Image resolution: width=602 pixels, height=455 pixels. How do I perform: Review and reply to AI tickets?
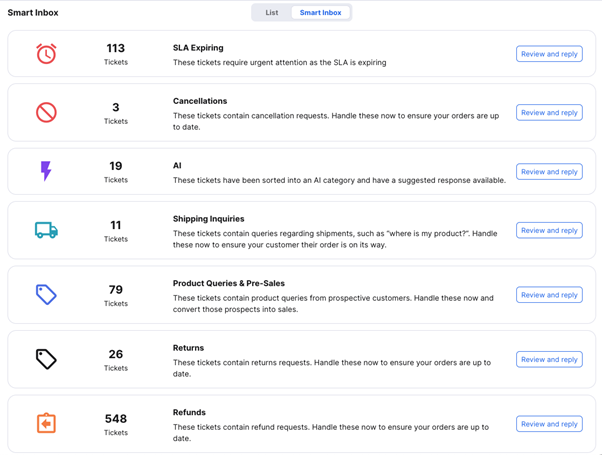(549, 172)
